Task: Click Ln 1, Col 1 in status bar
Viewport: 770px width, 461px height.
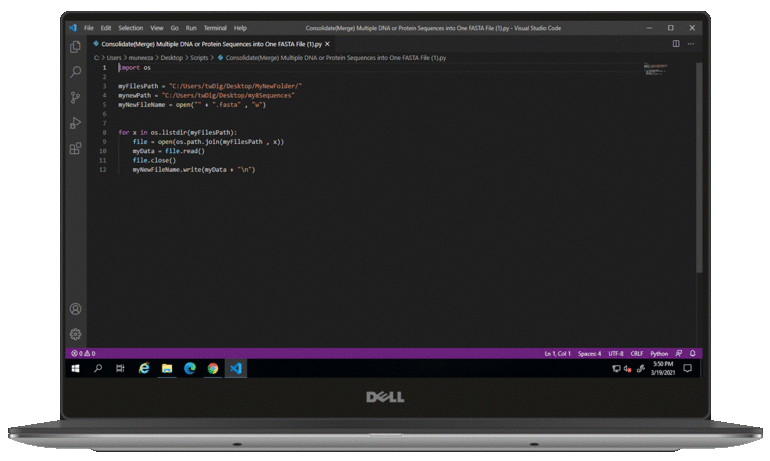Action: pyautogui.click(x=557, y=353)
